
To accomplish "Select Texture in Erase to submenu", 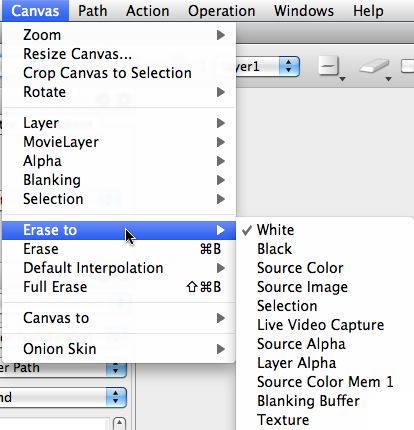I will click(x=283, y=420).
